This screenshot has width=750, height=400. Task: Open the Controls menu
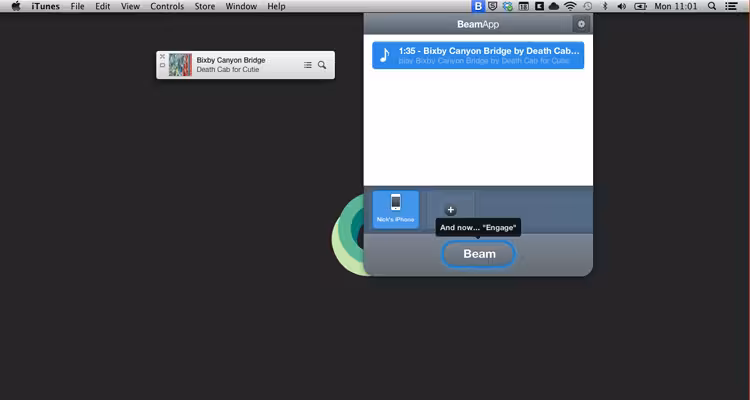[167, 6]
